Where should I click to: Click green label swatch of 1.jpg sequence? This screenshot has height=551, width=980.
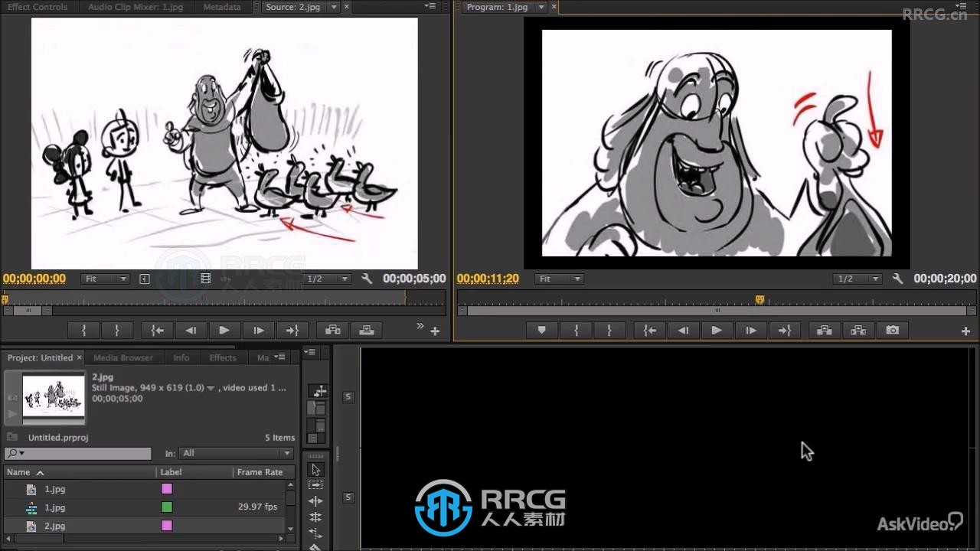[x=167, y=507]
